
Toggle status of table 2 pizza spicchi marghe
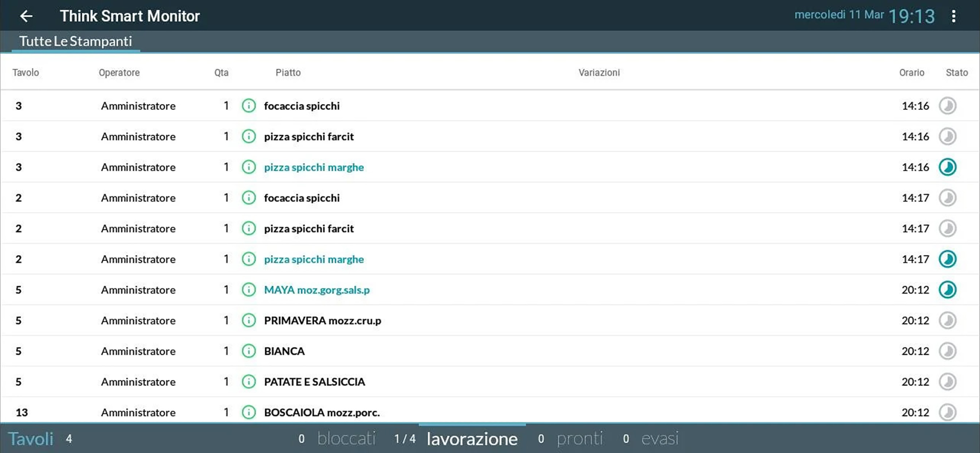[x=947, y=259]
